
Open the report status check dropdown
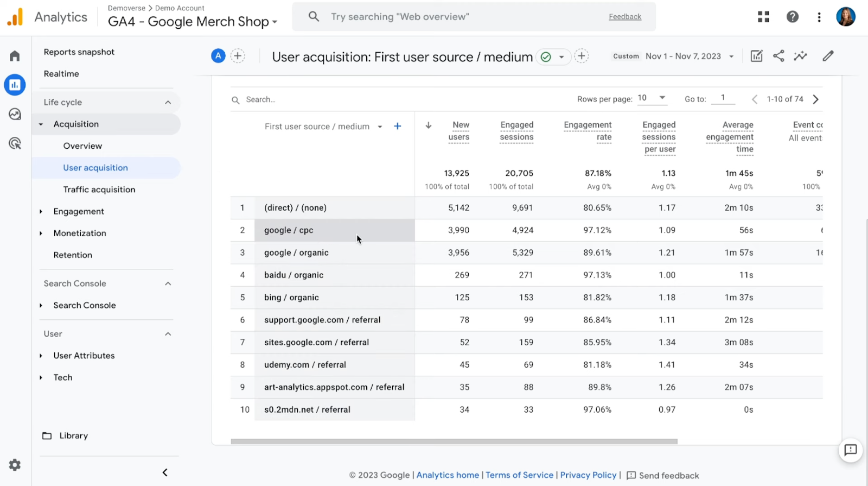point(553,56)
